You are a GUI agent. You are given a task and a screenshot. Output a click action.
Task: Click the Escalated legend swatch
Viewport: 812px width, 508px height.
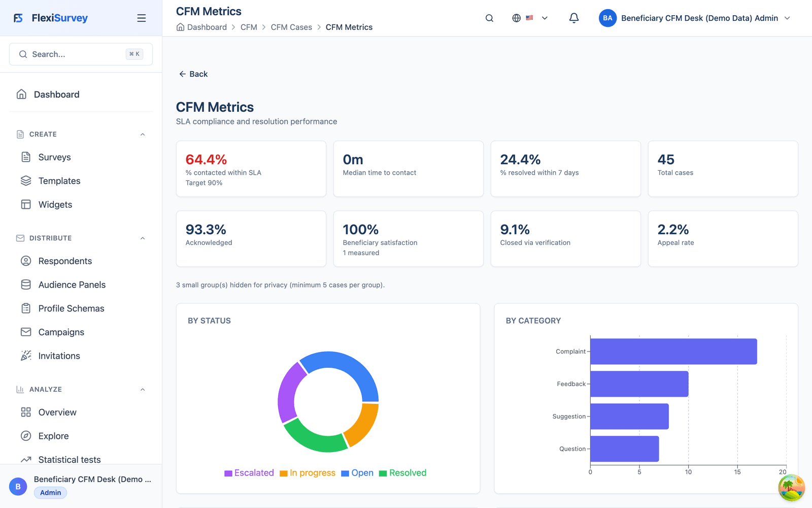coord(228,473)
